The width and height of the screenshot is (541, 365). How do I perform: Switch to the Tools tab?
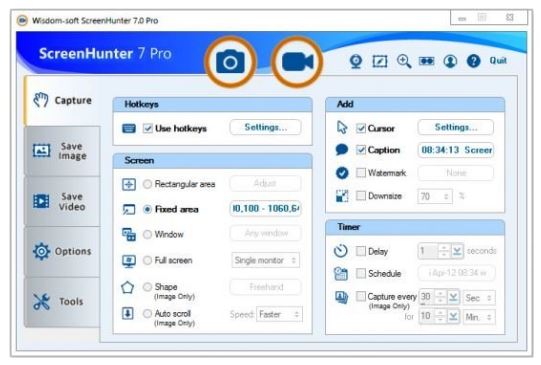(62, 302)
